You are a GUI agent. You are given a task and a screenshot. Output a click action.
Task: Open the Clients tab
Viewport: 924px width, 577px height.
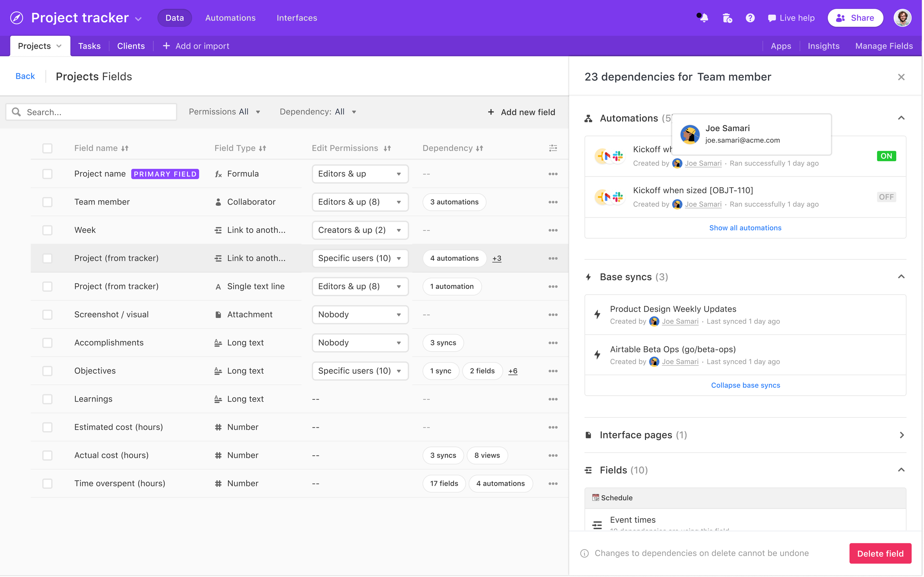pyautogui.click(x=131, y=45)
